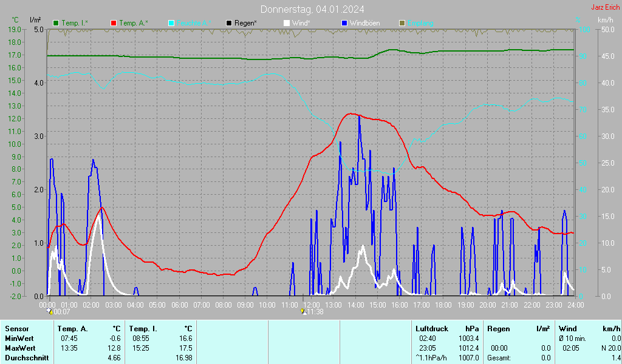Click the 'l/m²' axis unit label at top left
This screenshot has width=622, height=364.
(35, 20)
